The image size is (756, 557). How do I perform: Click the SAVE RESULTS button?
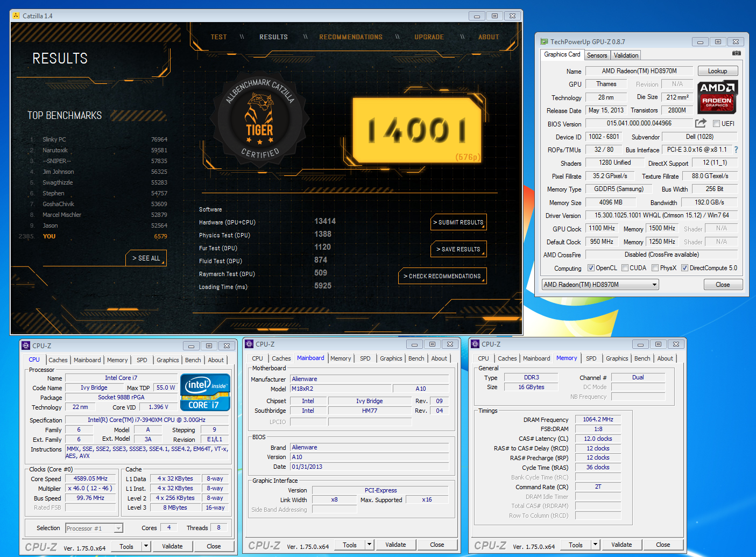click(458, 249)
